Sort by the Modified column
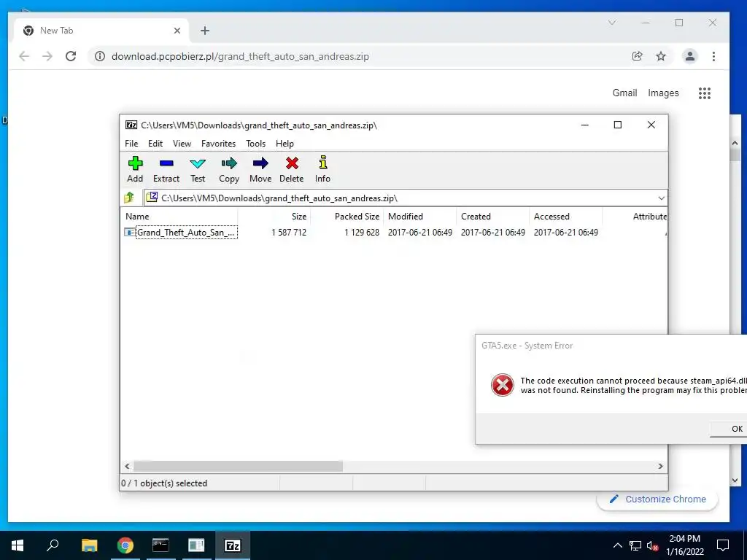 point(419,216)
